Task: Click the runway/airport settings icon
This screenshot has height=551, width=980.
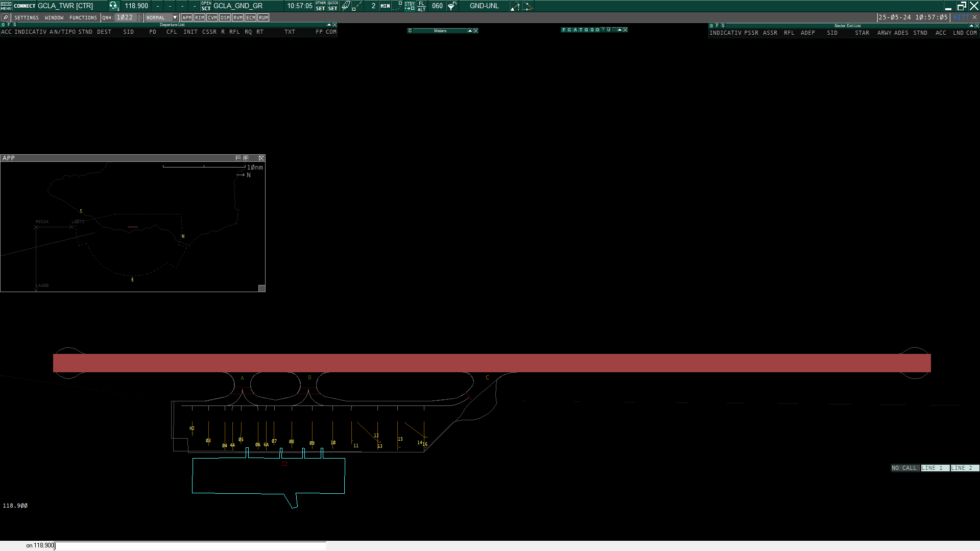Action: 346,6
